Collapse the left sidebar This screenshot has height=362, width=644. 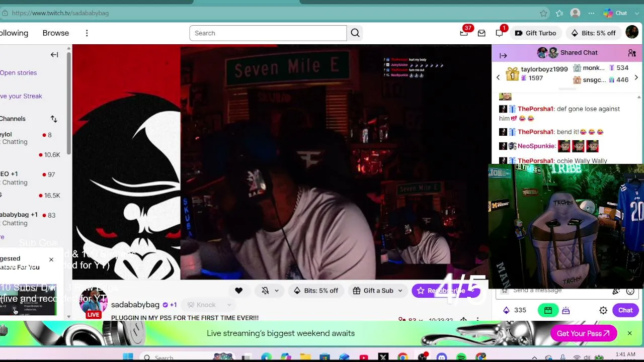[x=54, y=55]
